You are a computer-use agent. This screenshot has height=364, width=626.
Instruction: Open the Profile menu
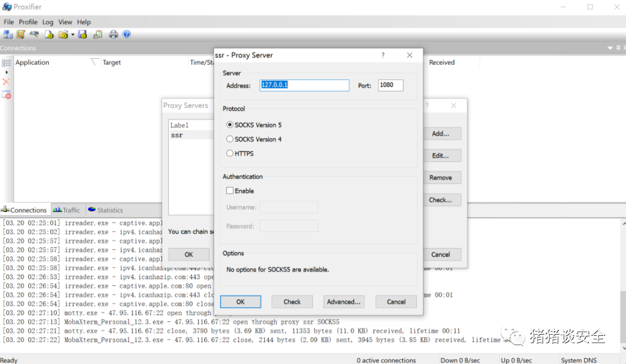click(x=28, y=22)
